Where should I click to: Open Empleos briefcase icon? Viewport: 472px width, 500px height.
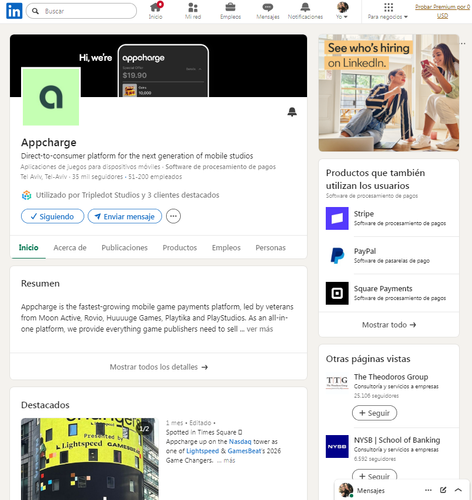point(230,11)
